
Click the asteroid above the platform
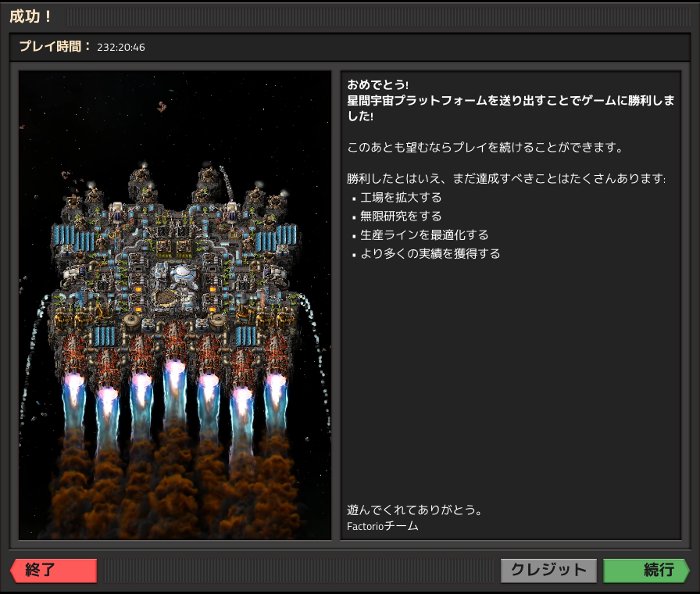click(x=162, y=106)
